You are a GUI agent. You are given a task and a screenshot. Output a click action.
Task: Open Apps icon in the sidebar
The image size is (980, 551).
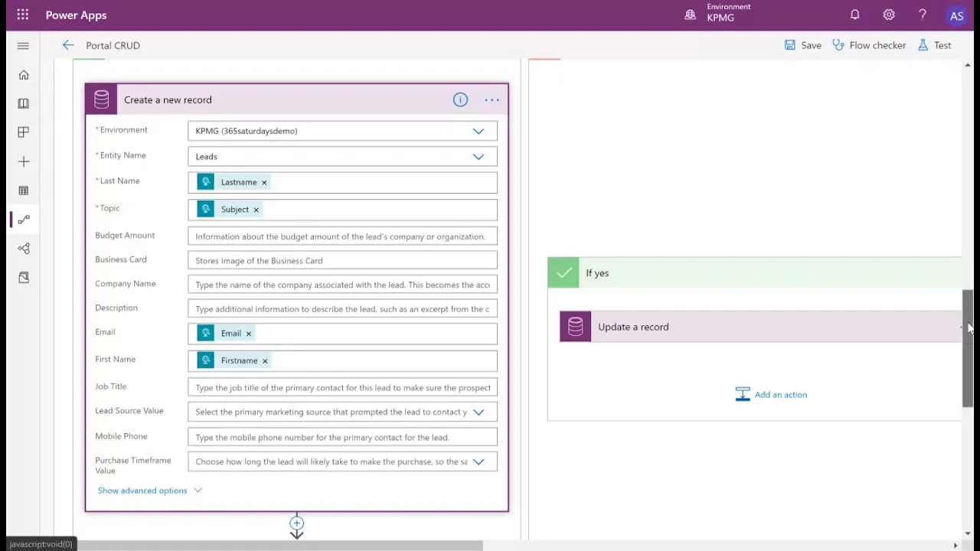point(24,132)
